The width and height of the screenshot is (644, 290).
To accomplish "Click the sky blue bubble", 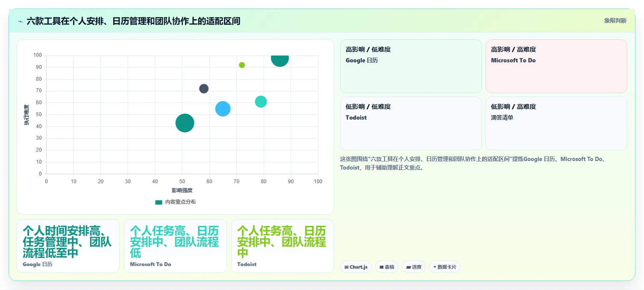I will [x=223, y=108].
